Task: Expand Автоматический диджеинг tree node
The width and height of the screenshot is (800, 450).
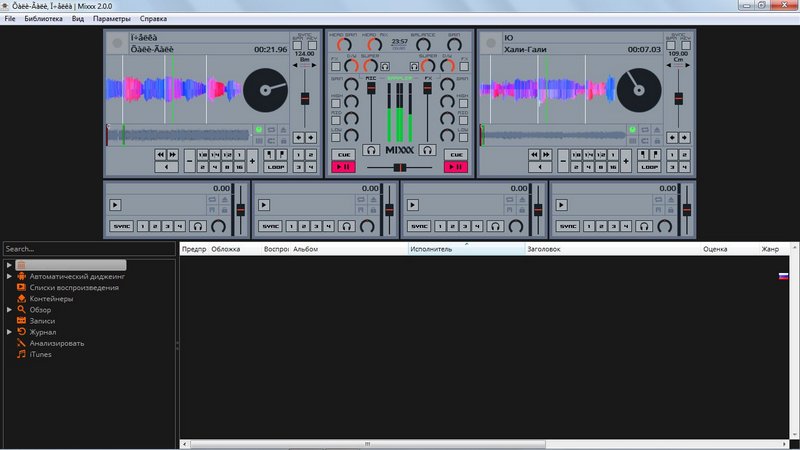Action: (x=9, y=276)
